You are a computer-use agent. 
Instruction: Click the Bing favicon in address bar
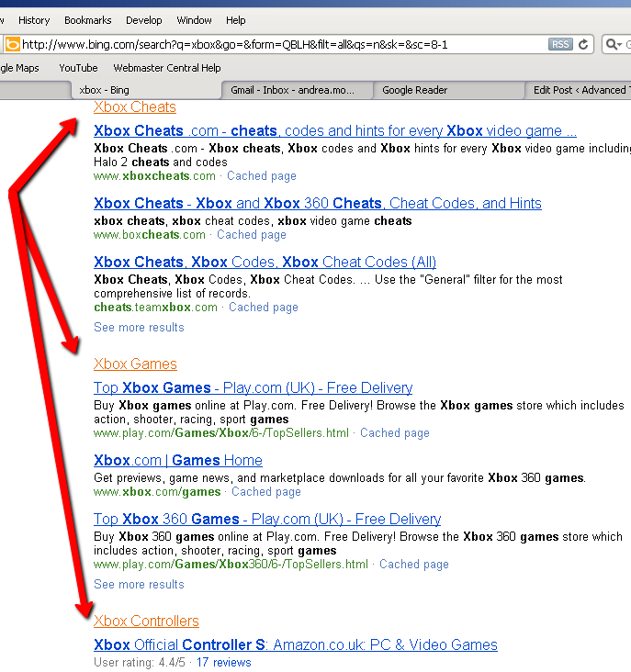pyautogui.click(x=12, y=44)
